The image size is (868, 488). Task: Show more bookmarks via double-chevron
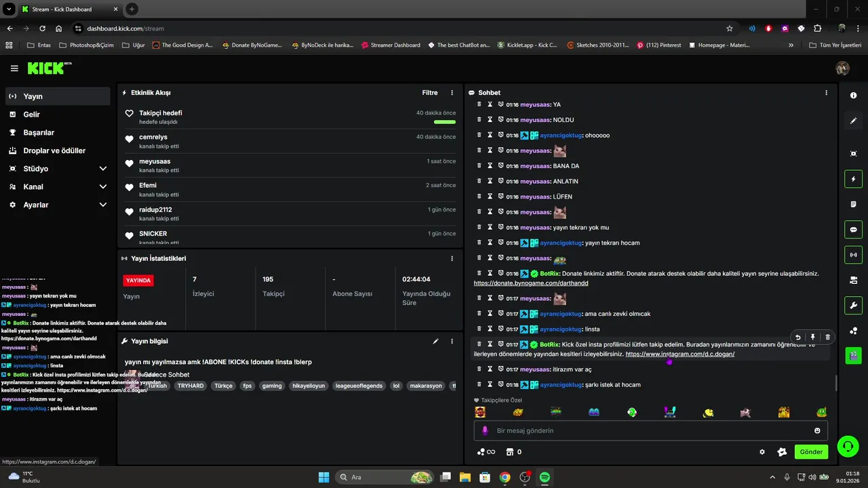coord(791,45)
